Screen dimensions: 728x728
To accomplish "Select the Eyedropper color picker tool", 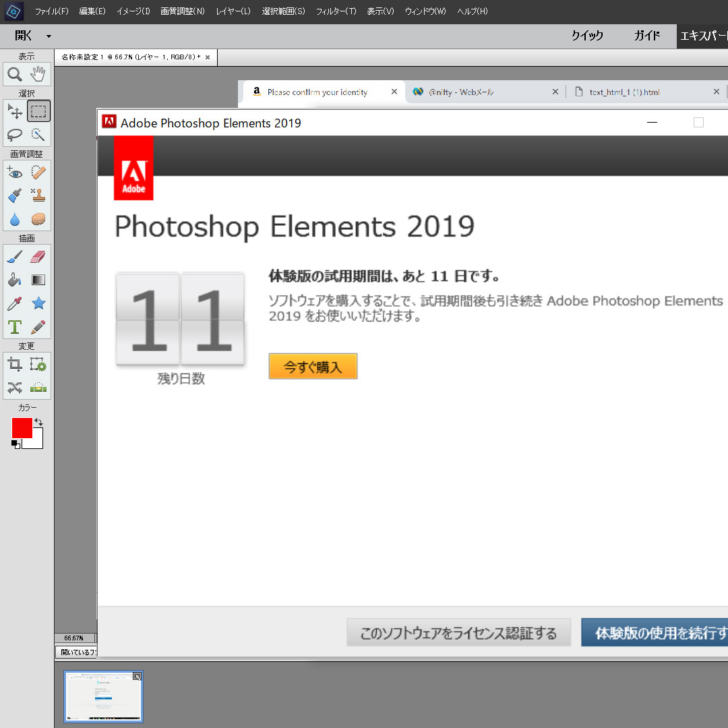I will point(15,303).
